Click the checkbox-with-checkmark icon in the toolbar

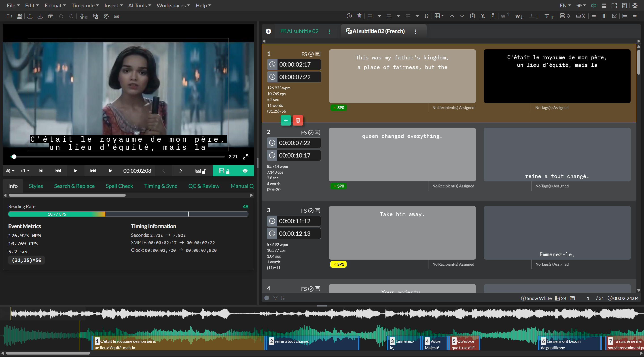(x=614, y=16)
